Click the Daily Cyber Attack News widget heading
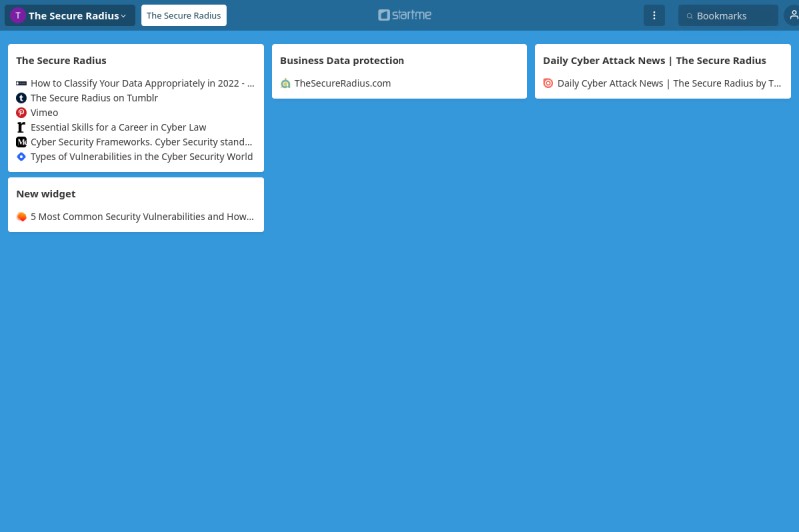Image resolution: width=799 pixels, height=532 pixels. tap(655, 61)
